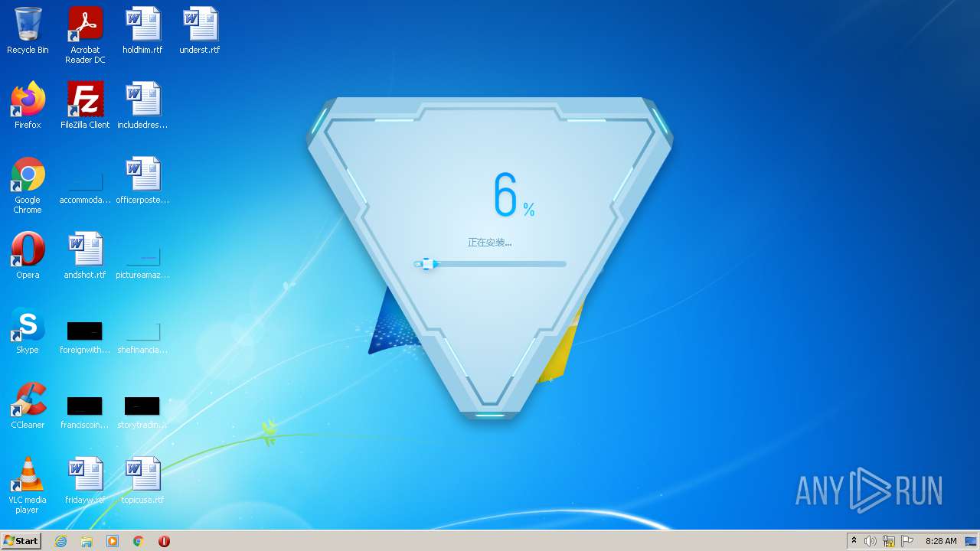Open Skype desktop shortcut
980x551 pixels.
28,331
